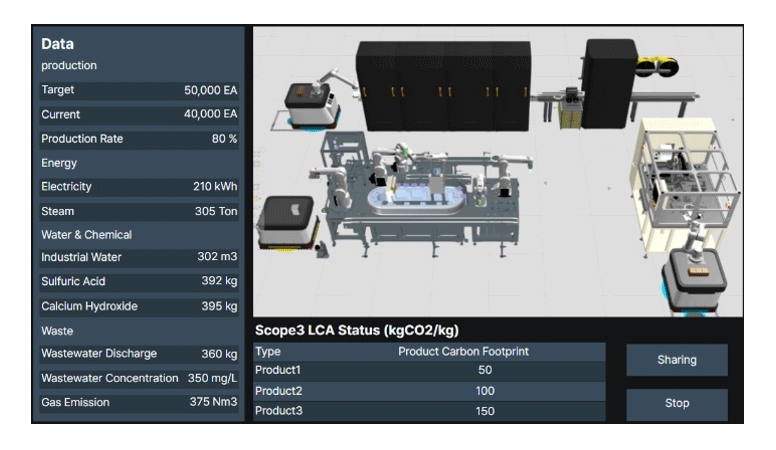Click the Production Rate 80 % row
The height and width of the screenshot is (450, 776).
tap(139, 139)
